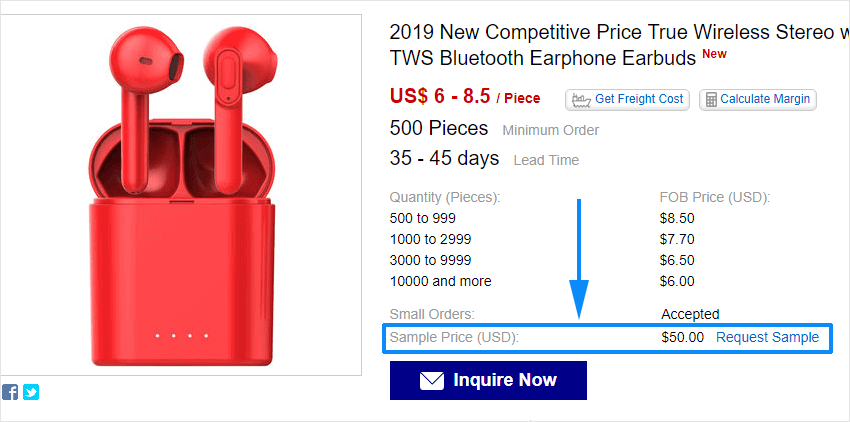850x422 pixels.
Task: Click the Twitter share icon
Action: coord(31,392)
